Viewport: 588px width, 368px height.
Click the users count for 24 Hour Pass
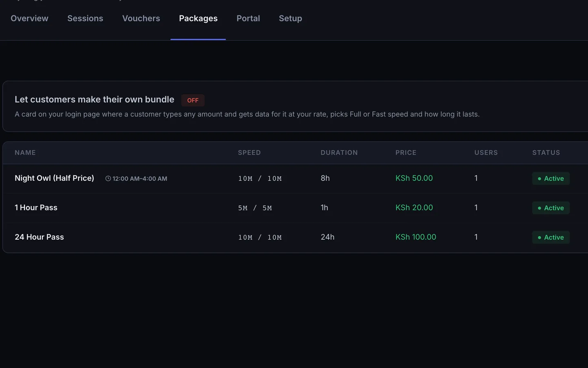[476, 237]
